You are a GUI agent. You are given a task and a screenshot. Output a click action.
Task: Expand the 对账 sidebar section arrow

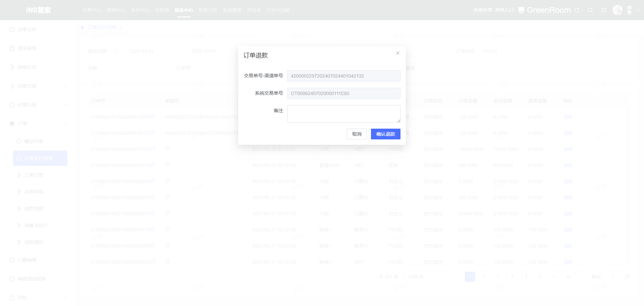coord(65,298)
